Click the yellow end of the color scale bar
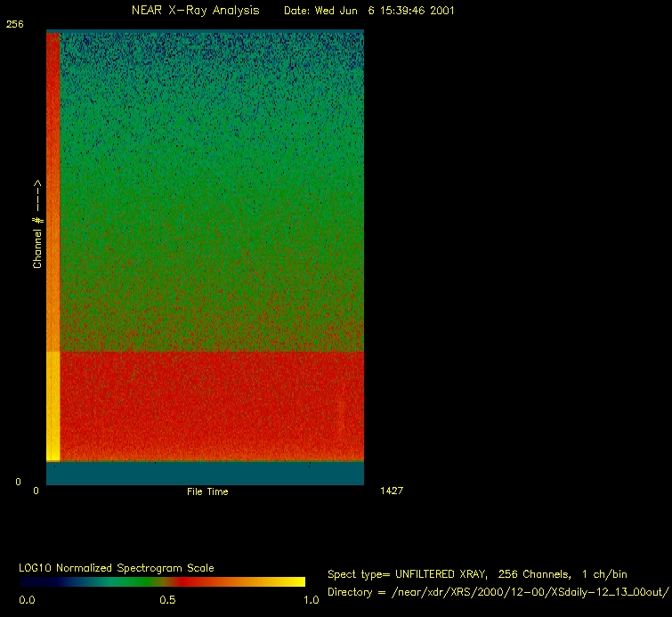This screenshot has height=617, width=672. coord(294,581)
